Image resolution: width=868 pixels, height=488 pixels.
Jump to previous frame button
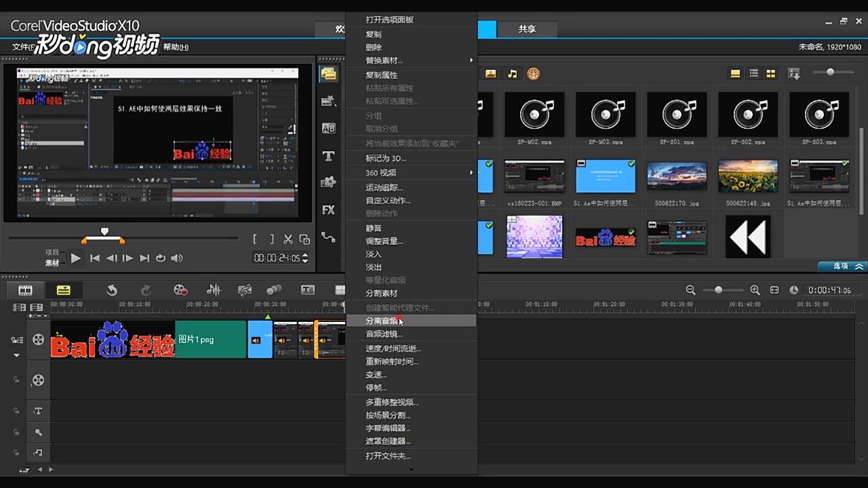coord(111,258)
